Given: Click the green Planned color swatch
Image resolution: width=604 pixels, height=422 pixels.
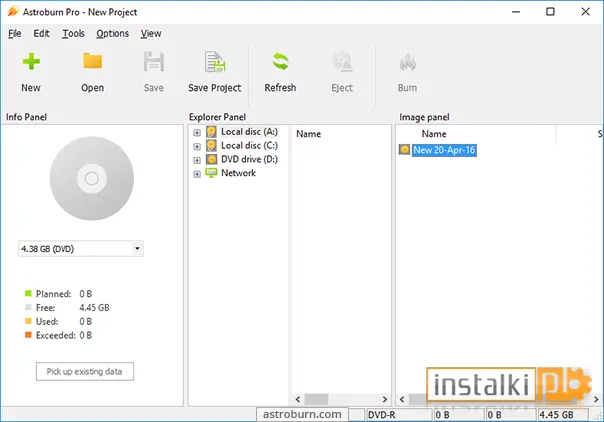Looking at the screenshot, I should (28, 294).
